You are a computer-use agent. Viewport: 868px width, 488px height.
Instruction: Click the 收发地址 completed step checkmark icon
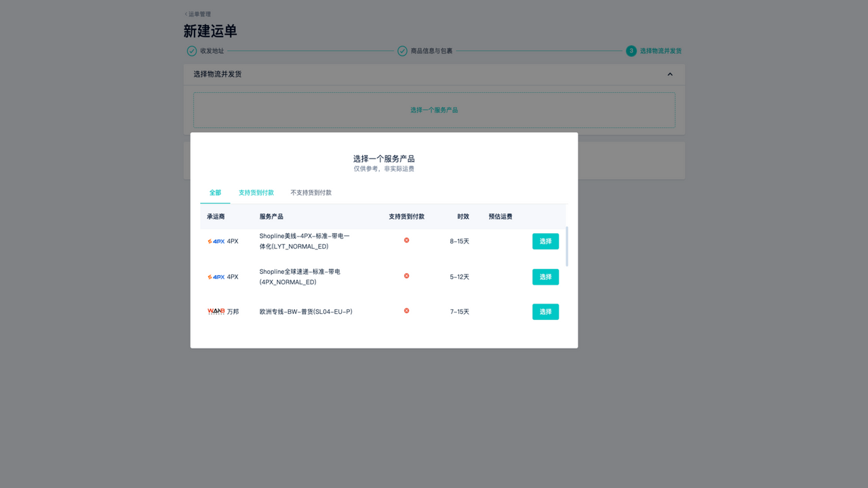coord(192,51)
